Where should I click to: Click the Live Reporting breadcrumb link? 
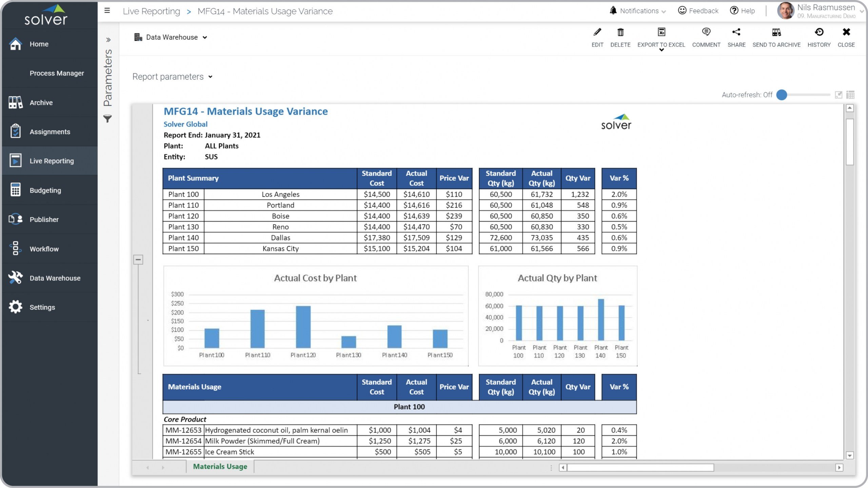coord(151,11)
